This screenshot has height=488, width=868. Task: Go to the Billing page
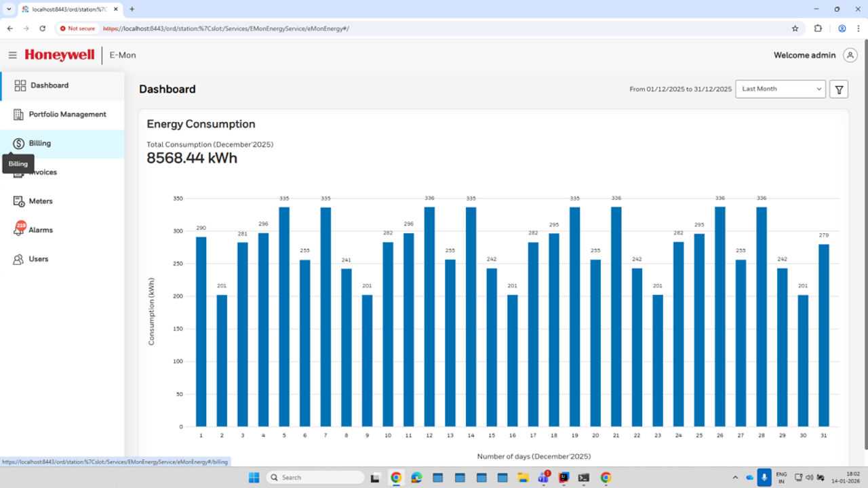[x=62, y=144]
